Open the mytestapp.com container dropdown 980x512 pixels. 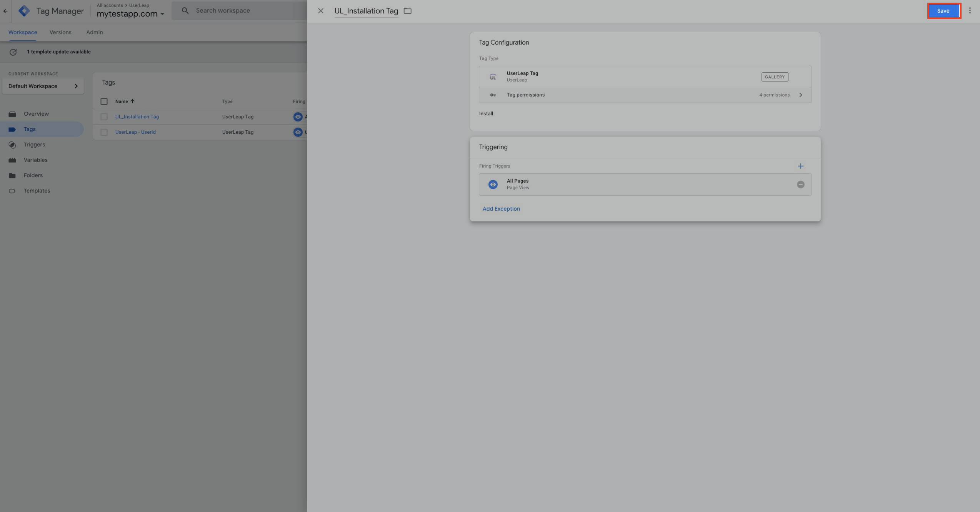tap(130, 14)
